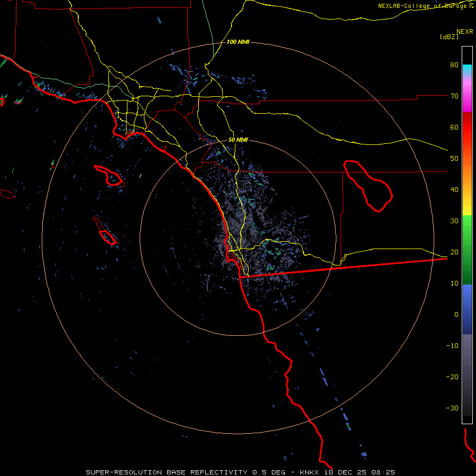
Task: Click the NEXR label above the color bar
Action: pos(465,32)
